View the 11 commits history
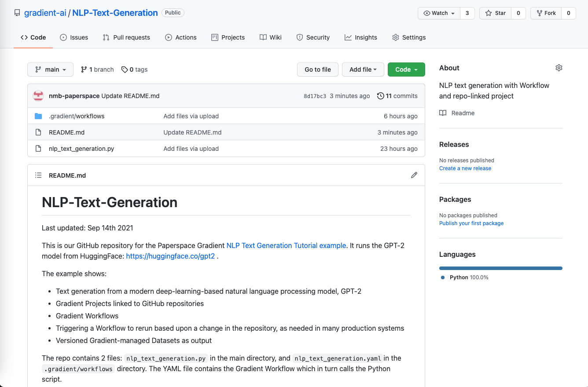 pos(397,96)
